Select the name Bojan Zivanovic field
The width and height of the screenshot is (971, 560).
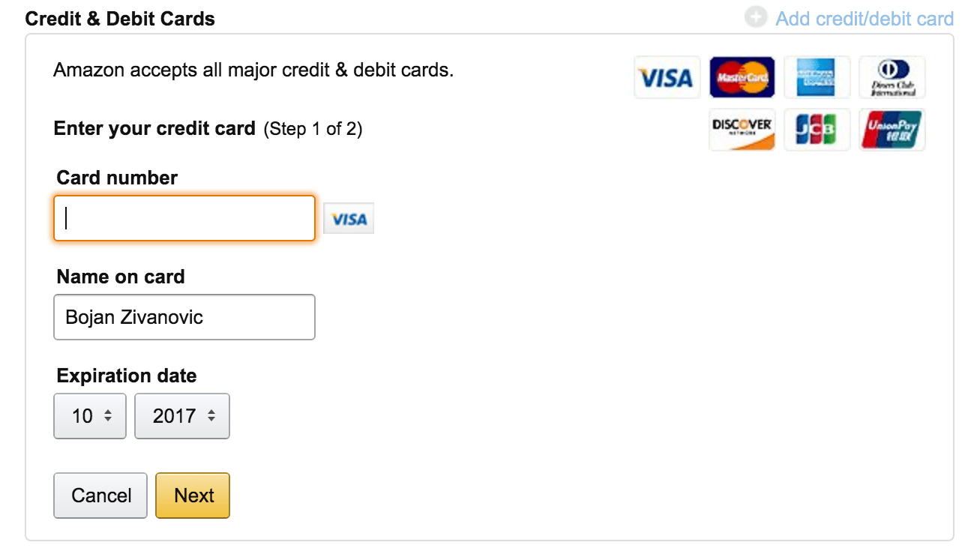184,317
